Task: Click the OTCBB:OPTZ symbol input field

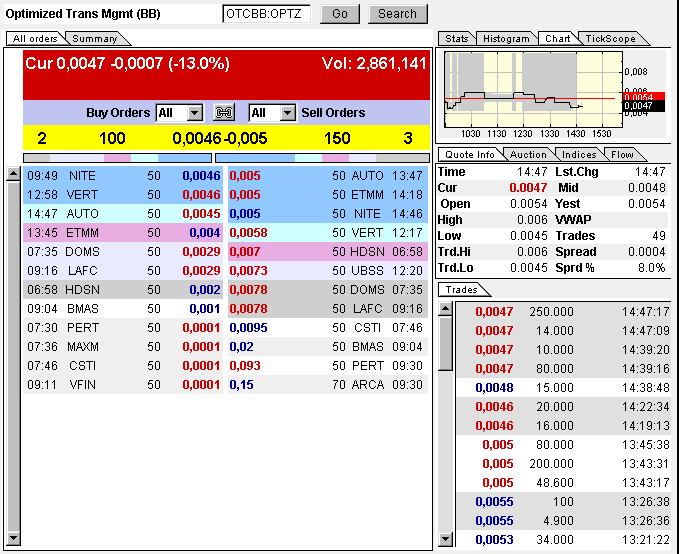Action: pos(266,14)
